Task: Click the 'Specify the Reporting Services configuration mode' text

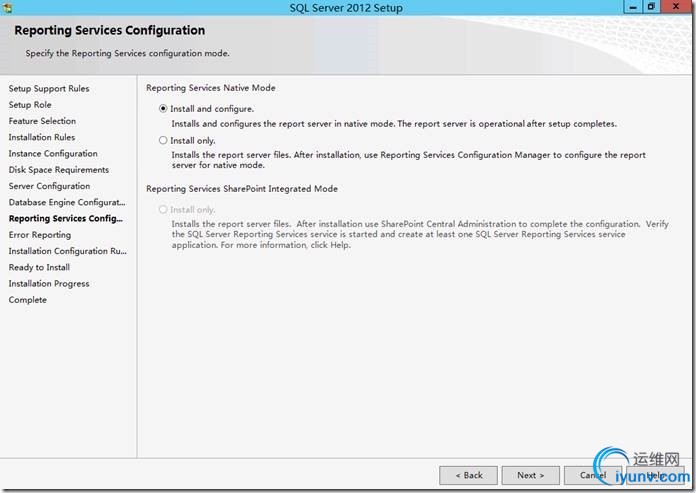Action: click(x=127, y=53)
